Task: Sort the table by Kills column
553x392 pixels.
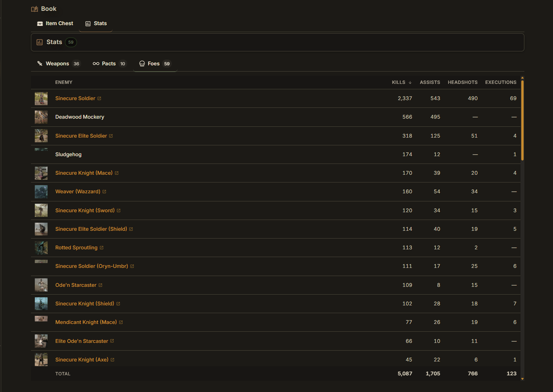Action: 402,82
